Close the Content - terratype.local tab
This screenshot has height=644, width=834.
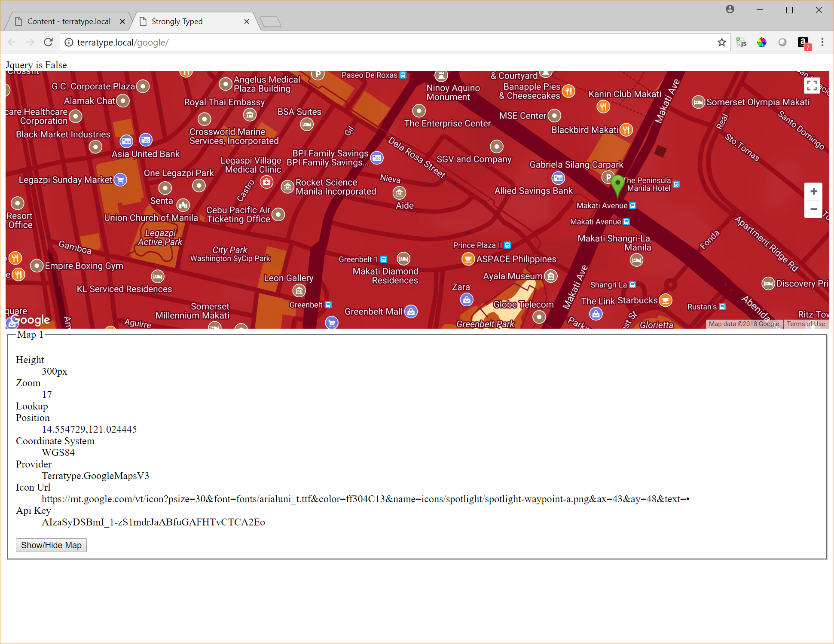122,21
